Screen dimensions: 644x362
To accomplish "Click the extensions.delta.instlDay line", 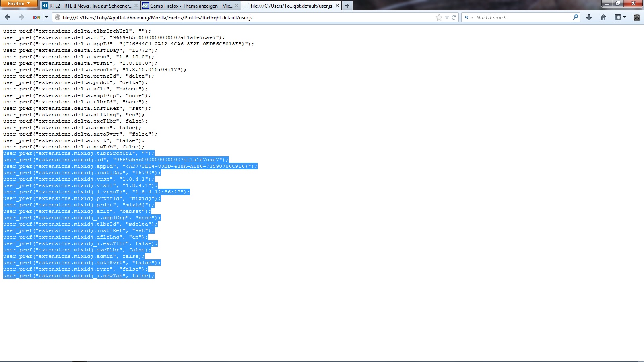I will [x=80, y=50].
